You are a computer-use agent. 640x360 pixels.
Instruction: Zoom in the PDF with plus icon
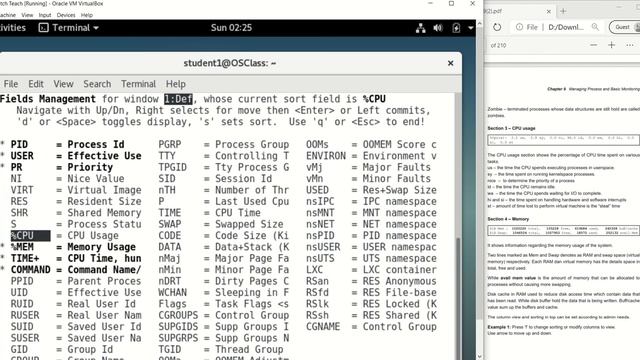click(611, 45)
